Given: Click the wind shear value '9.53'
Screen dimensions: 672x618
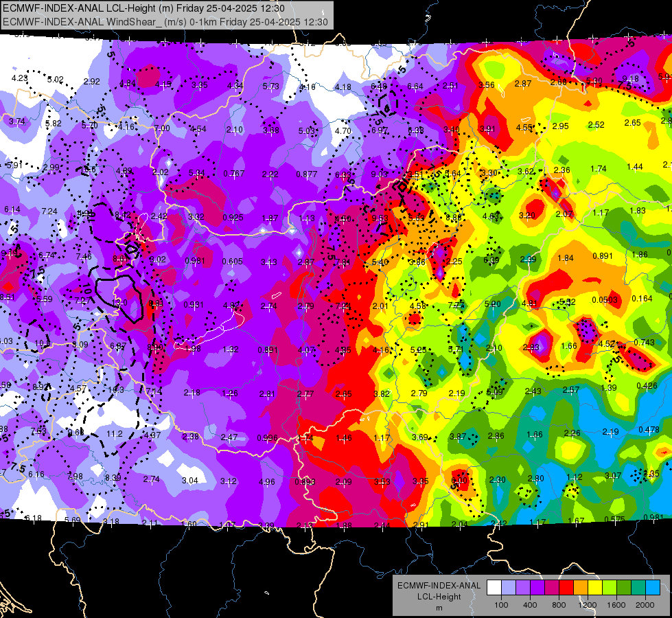Looking at the screenshot, I should click(x=380, y=218).
